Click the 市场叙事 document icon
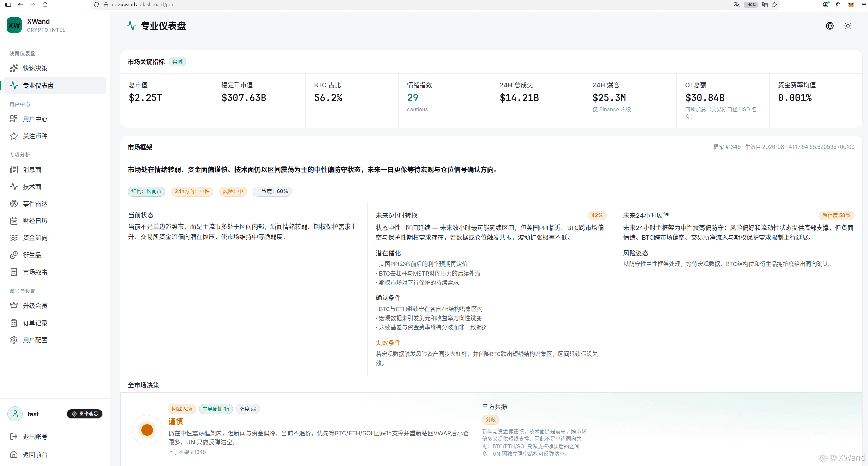 click(14, 272)
